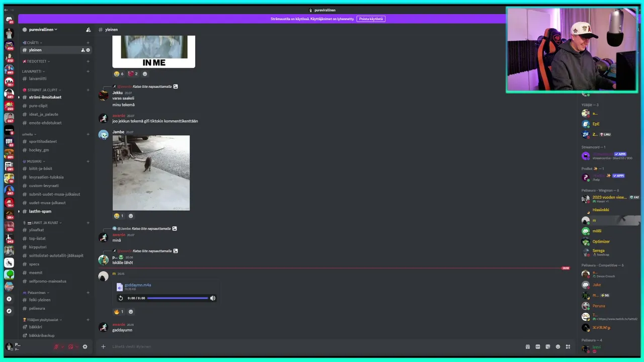Click Poista käytöstä in the streamer mode banner
Viewport: 644px width, 362px height.
tap(371, 19)
